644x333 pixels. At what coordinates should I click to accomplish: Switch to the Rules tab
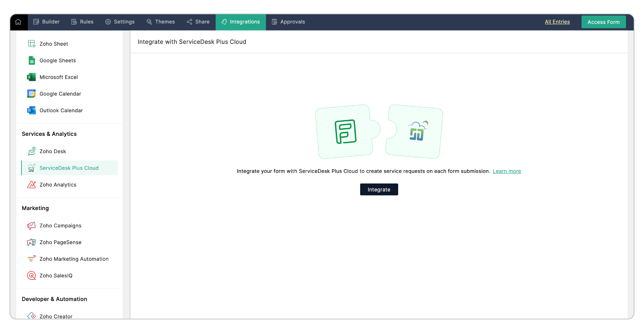point(82,22)
